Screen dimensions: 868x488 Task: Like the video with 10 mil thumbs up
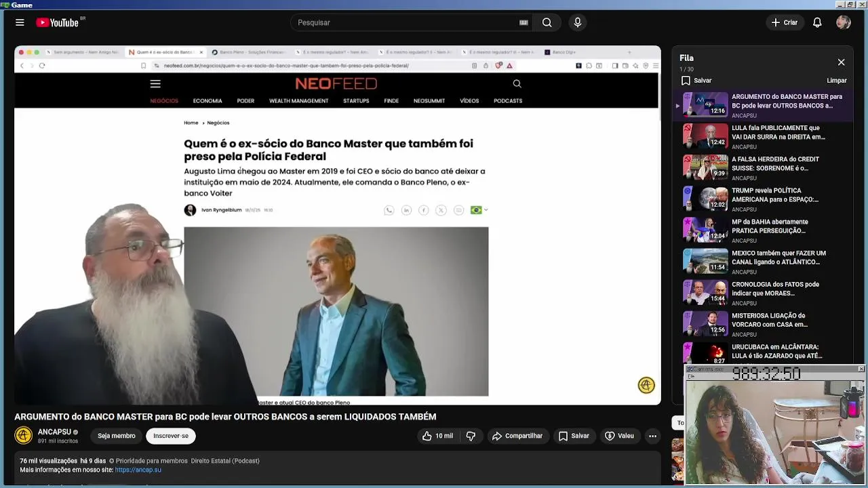point(437,436)
